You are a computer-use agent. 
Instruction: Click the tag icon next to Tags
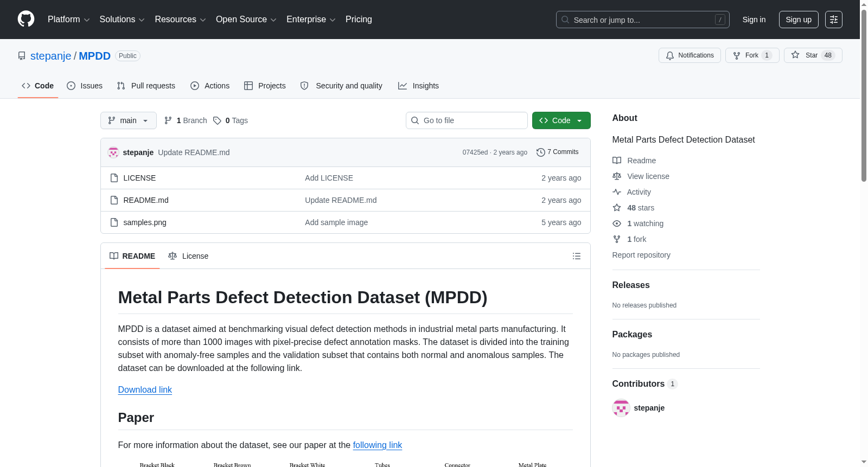click(x=217, y=120)
